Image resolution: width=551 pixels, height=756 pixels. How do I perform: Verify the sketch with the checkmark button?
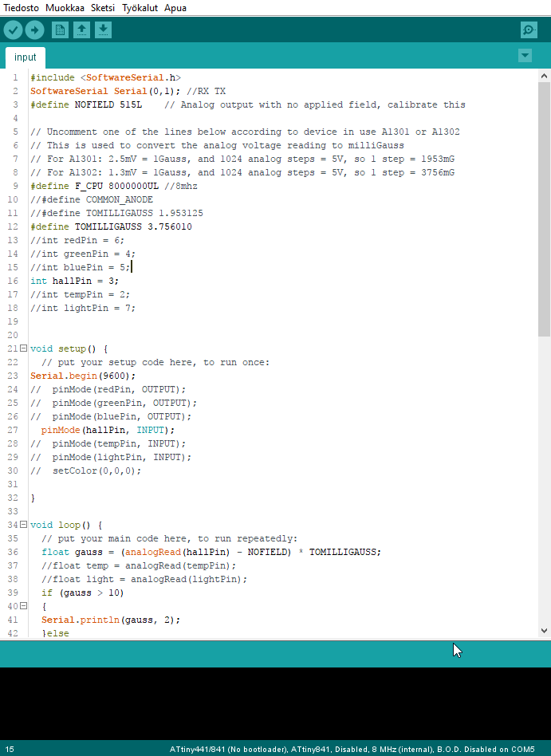14,30
